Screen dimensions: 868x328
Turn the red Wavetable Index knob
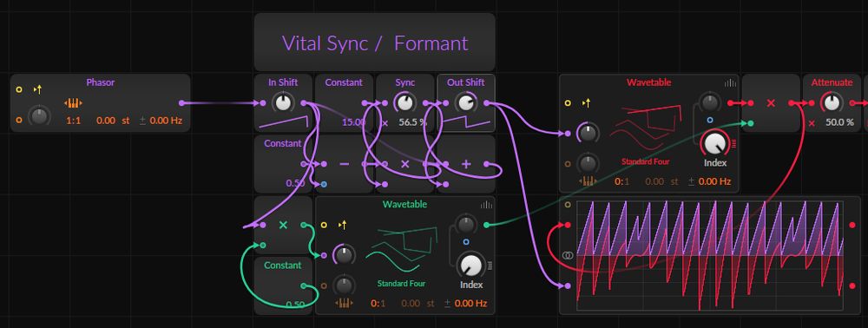714,143
